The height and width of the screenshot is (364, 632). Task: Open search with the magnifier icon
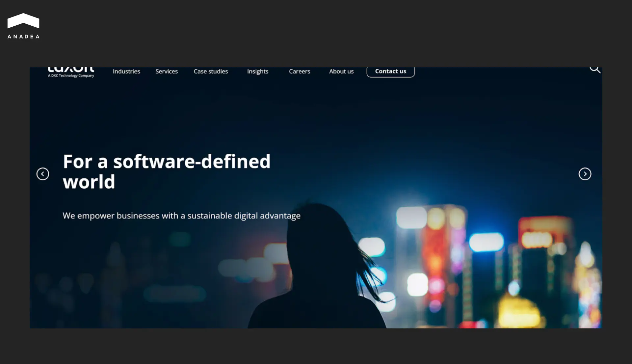tap(594, 69)
